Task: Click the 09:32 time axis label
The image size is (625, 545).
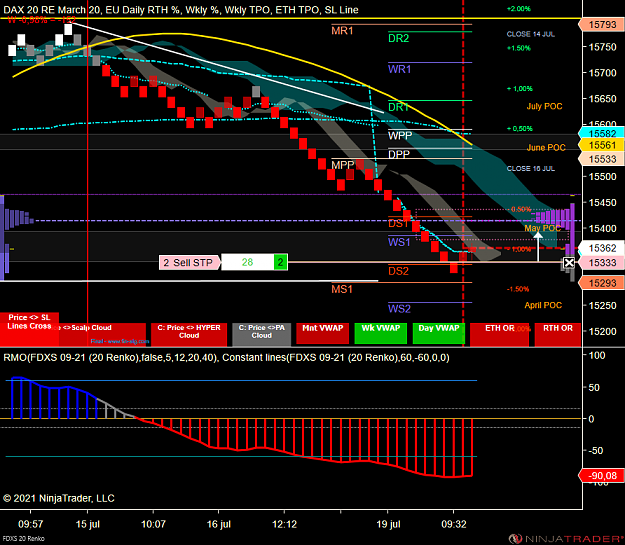Action: coord(454,524)
